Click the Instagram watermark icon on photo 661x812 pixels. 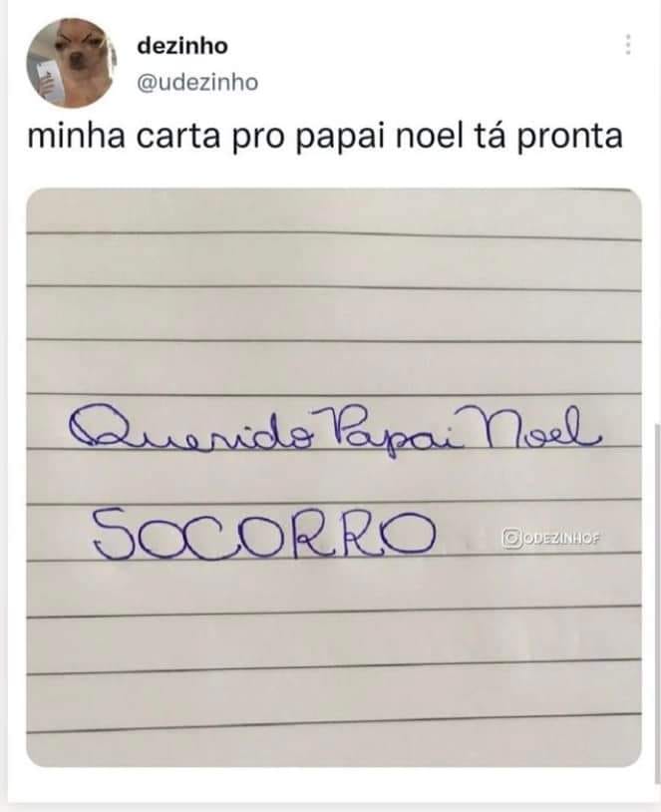tap(510, 538)
